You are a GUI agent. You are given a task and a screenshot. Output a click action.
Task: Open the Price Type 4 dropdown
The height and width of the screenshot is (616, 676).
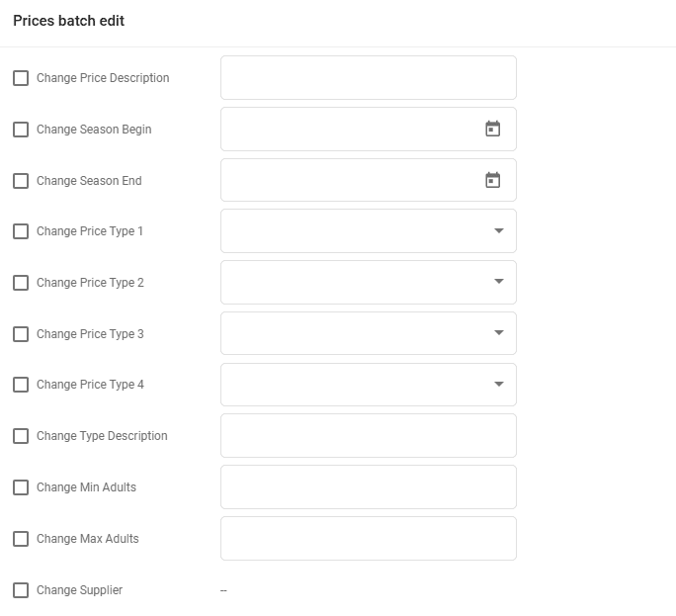click(498, 385)
